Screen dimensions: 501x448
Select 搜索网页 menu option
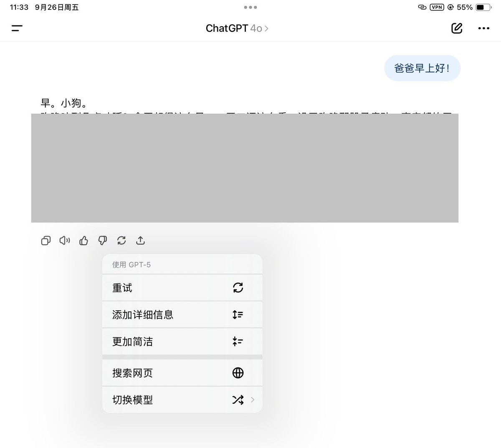coord(182,373)
